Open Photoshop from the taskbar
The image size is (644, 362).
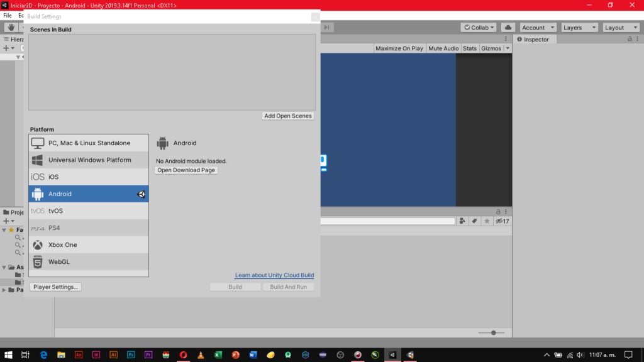point(131,355)
